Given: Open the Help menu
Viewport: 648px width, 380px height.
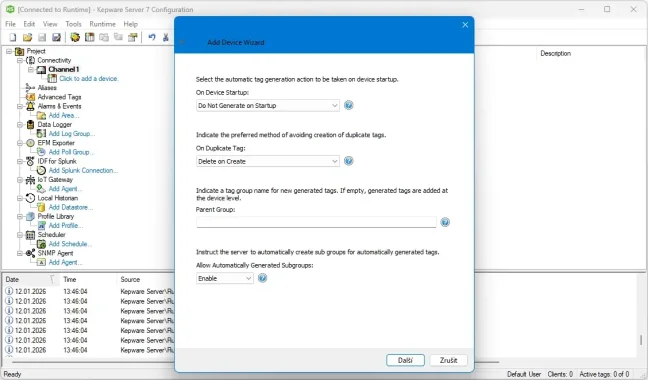Looking at the screenshot, I should [x=130, y=24].
